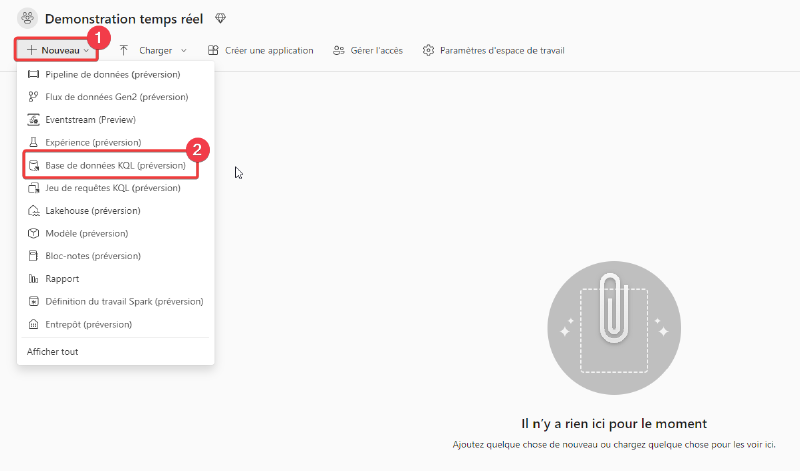800x471 pixels.
Task: Click the workspace avatar icon
Action: [x=28, y=18]
